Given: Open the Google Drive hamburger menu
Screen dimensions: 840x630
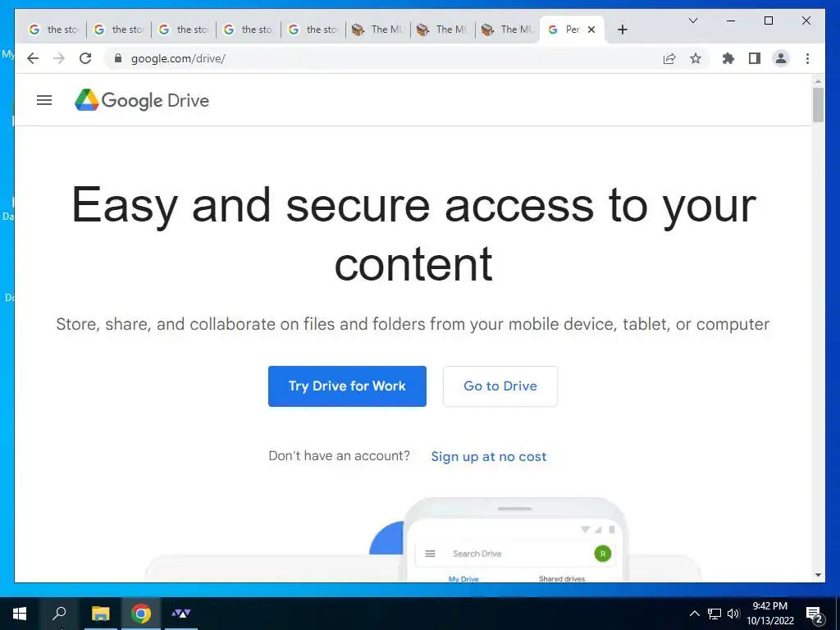Looking at the screenshot, I should tap(44, 100).
